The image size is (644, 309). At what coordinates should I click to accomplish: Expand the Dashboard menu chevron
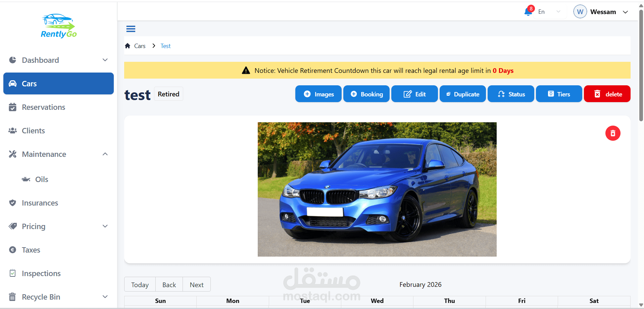pyautogui.click(x=105, y=60)
